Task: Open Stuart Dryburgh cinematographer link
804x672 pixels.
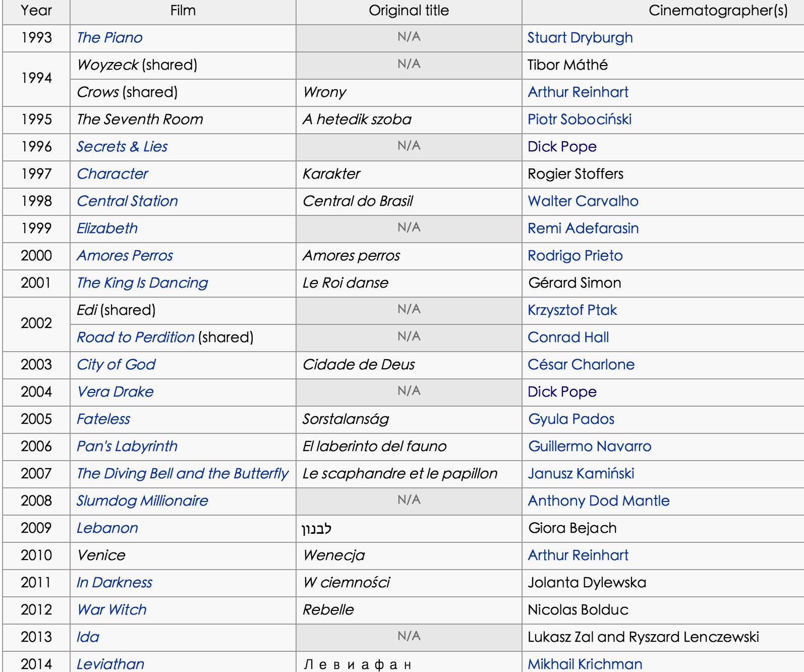Action: (x=580, y=38)
